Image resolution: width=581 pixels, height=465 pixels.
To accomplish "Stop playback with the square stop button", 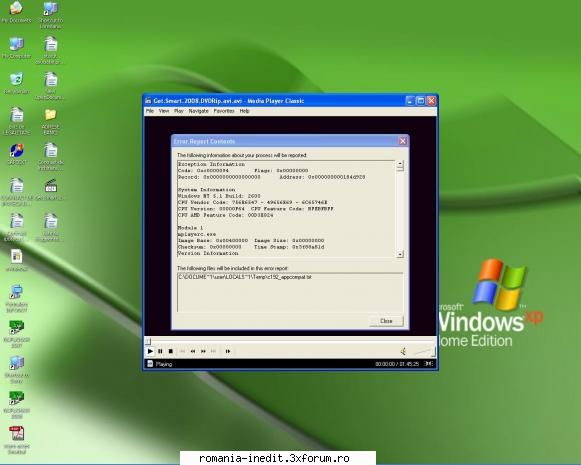I will click(170, 351).
